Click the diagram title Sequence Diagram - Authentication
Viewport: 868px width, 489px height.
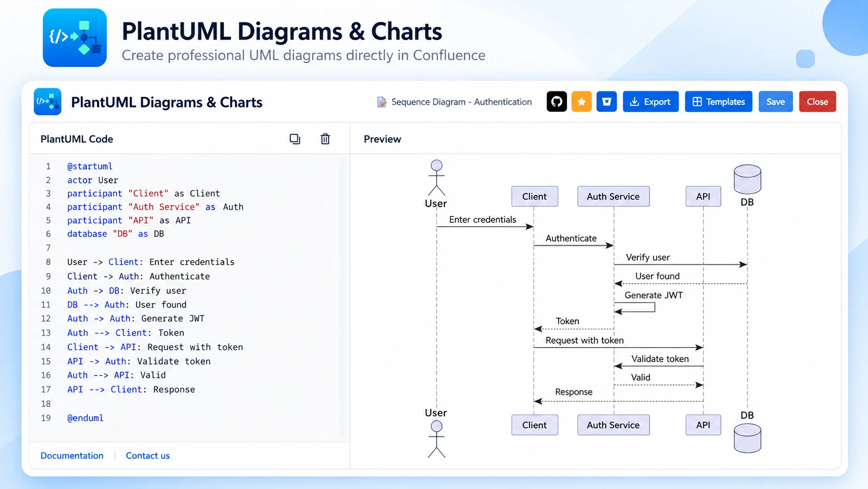(462, 102)
